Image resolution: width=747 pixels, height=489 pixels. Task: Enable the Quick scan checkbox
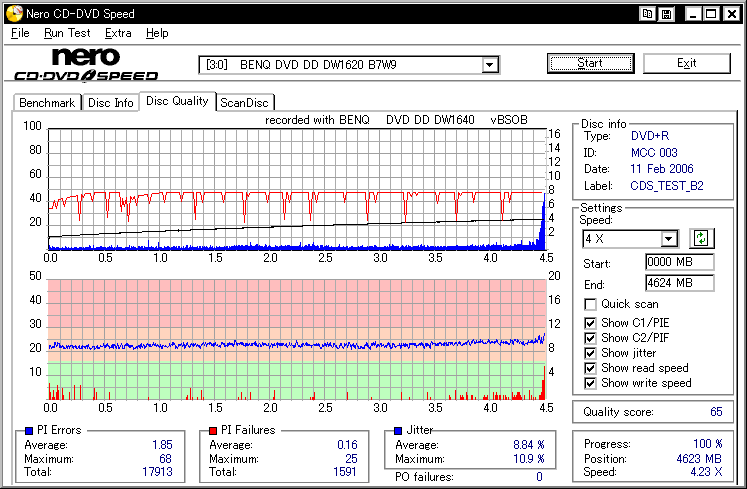pyautogui.click(x=591, y=304)
